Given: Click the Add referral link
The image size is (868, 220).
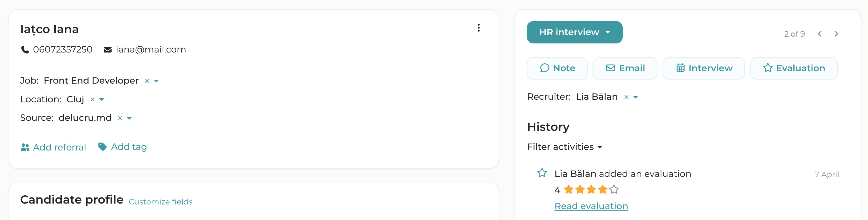Looking at the screenshot, I should 53,147.
